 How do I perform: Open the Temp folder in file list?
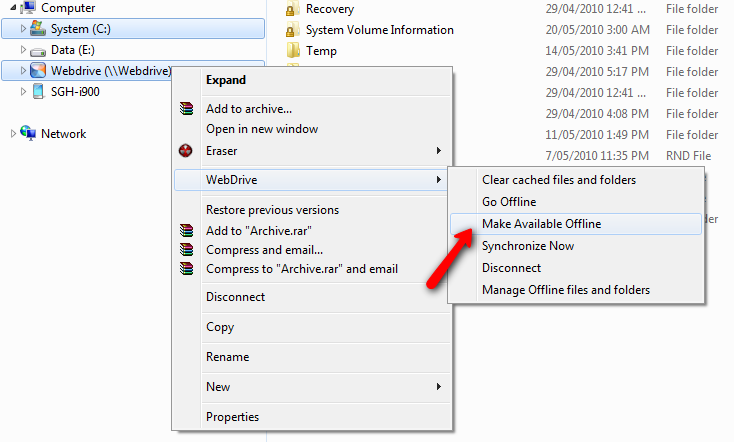pos(321,51)
